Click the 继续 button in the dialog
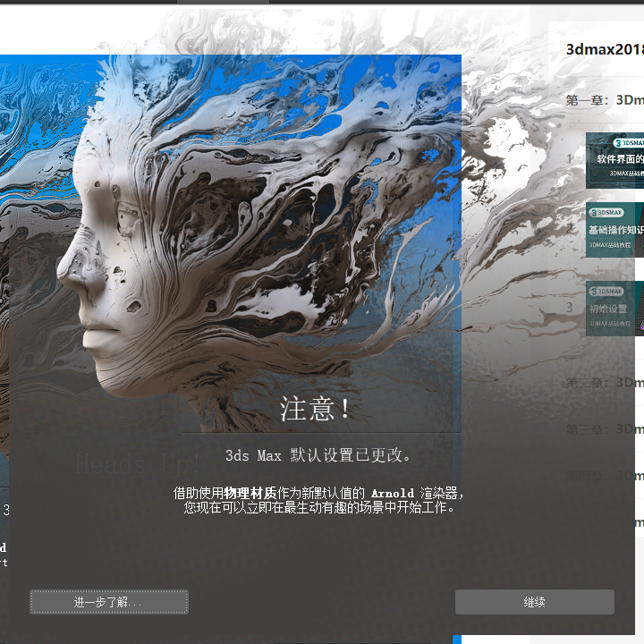The width and height of the screenshot is (644, 644). tap(534, 602)
